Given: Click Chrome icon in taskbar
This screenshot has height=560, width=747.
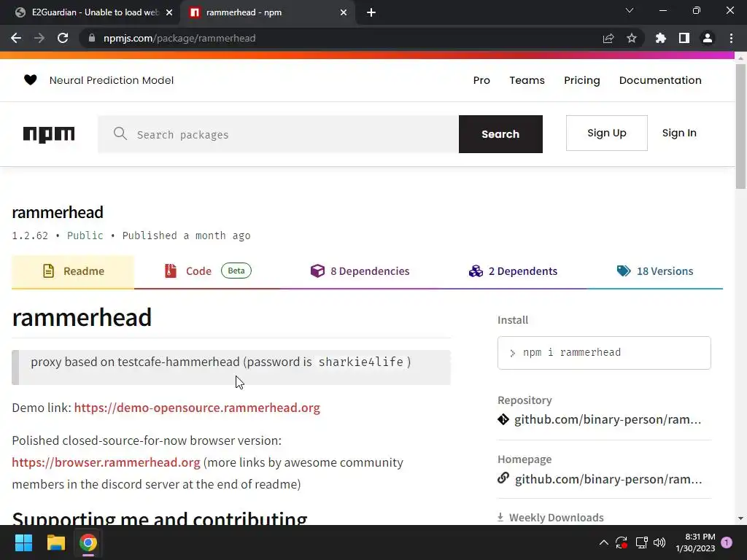Looking at the screenshot, I should pyautogui.click(x=88, y=542).
